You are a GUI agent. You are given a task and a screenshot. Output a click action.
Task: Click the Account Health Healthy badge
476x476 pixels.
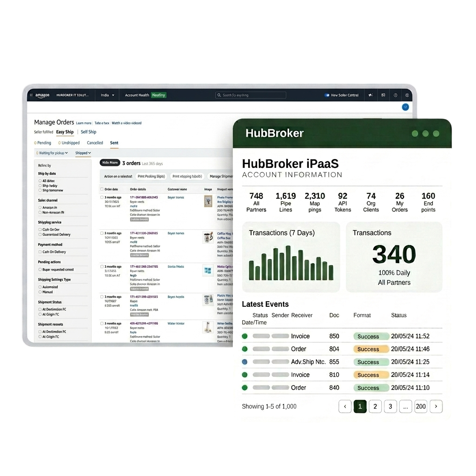click(x=159, y=95)
